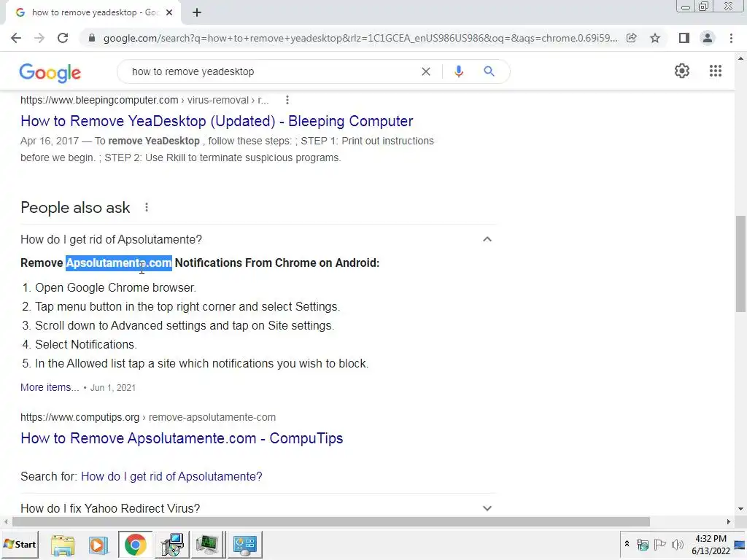
Task: Close the 'how to remove yeadesktop' tab
Action: 169,13
